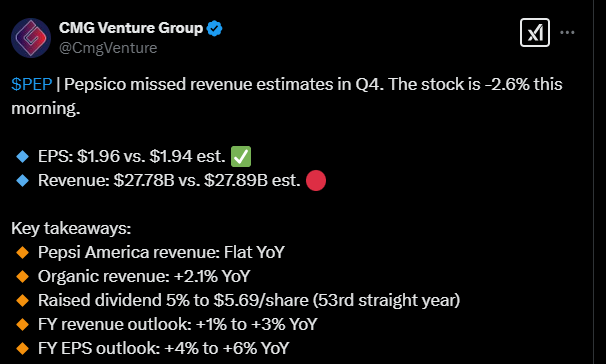The height and width of the screenshot is (364, 606).
Task: Click the blue verified badge
Action: 214,29
